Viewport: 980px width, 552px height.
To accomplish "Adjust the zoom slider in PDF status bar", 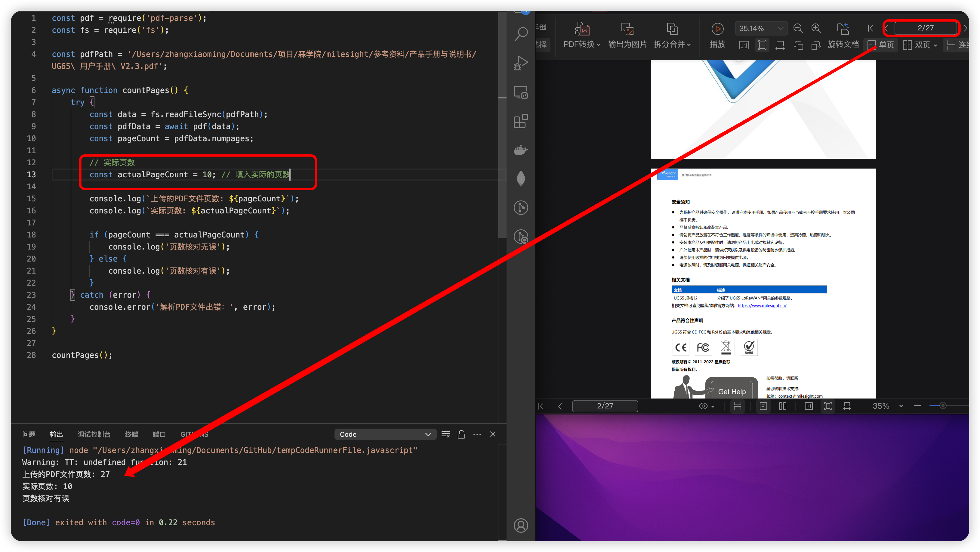I will pyautogui.click(x=943, y=406).
